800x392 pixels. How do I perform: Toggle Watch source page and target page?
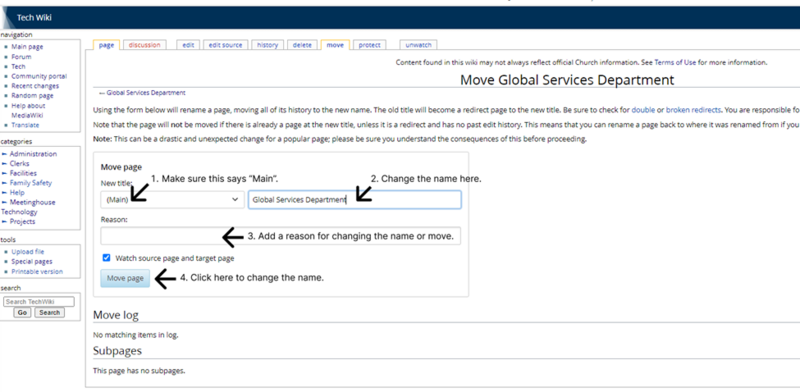pos(107,258)
